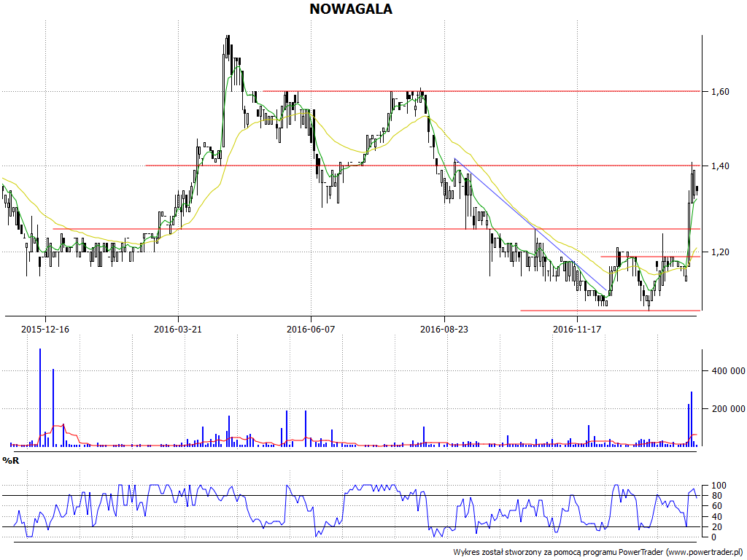Click the 20 value on %R axis
747x560 pixels.
point(716,527)
